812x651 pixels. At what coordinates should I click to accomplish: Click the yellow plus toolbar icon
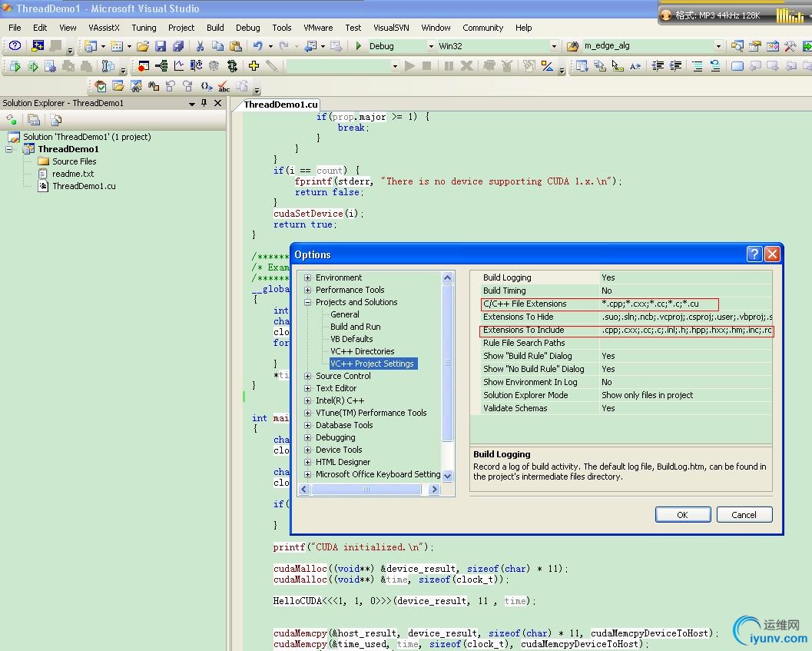pos(254,66)
